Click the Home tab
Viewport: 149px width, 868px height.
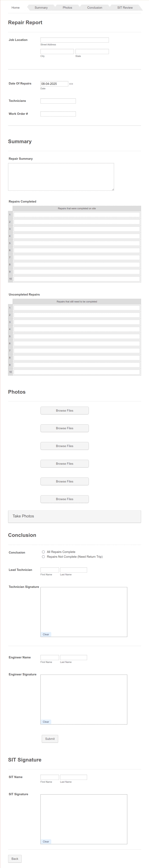tap(16, 7)
